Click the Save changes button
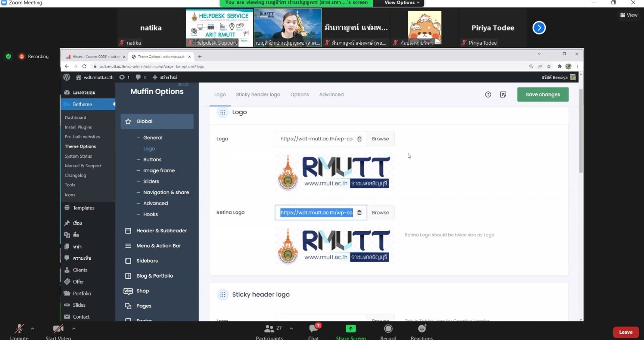Viewport: 644px width, 340px height. click(x=543, y=94)
